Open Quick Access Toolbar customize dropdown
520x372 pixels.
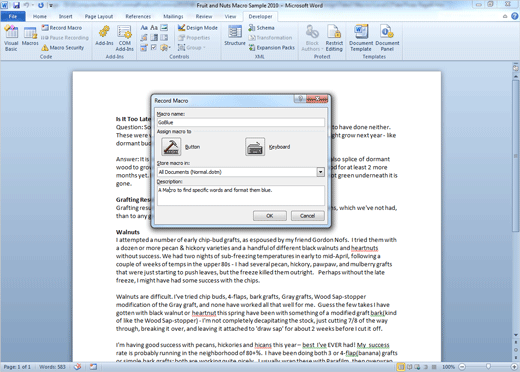pyautogui.click(x=51, y=5)
